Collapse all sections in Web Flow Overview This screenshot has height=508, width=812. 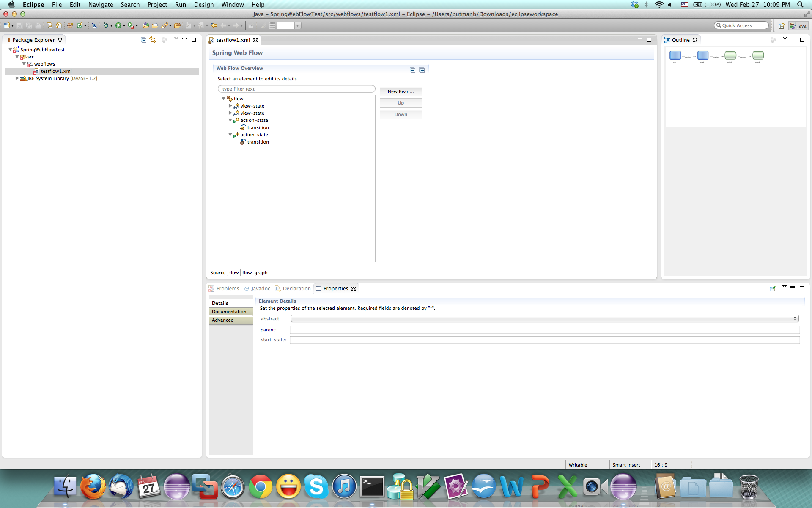point(413,70)
